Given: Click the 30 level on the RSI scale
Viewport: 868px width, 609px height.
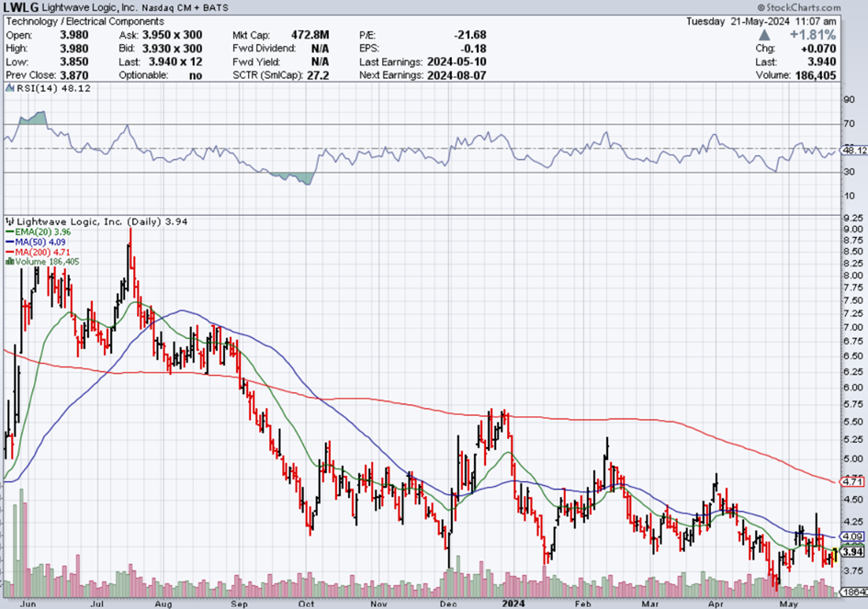Looking at the screenshot, I should click(x=849, y=172).
